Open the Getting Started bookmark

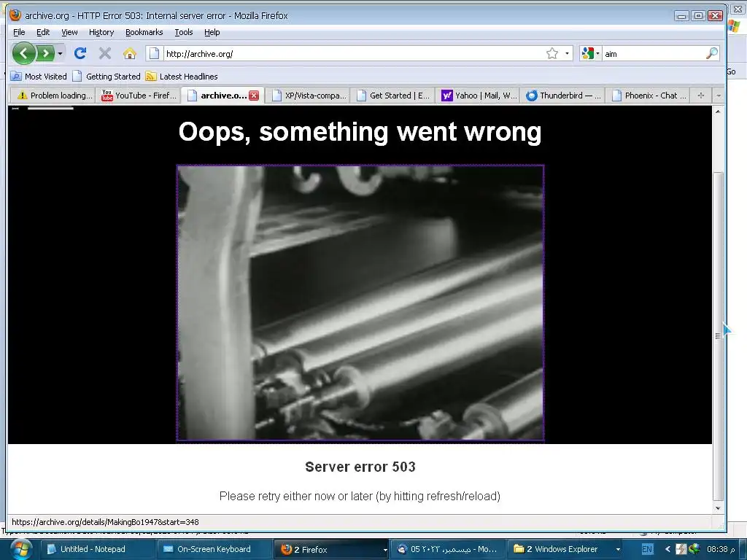point(107,76)
